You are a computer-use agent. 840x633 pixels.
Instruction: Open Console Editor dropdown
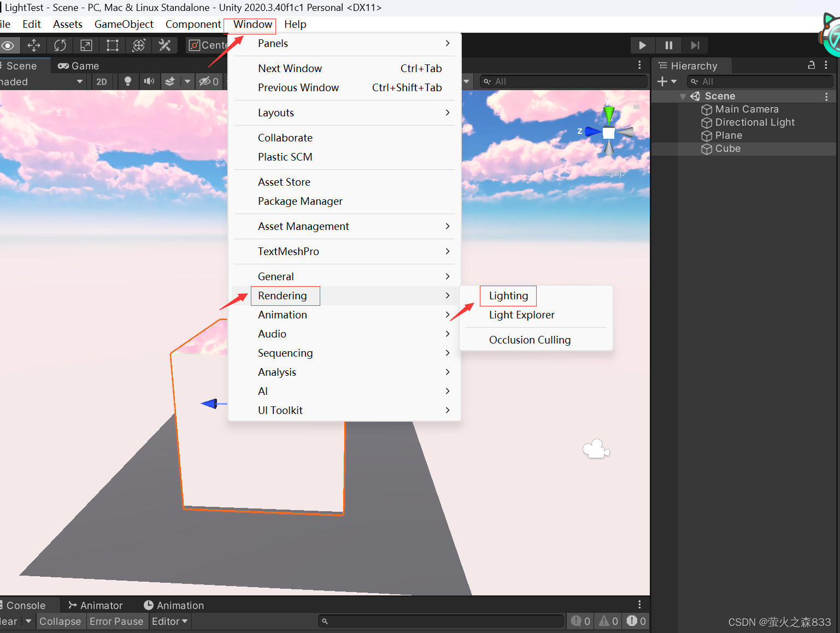[x=170, y=622]
